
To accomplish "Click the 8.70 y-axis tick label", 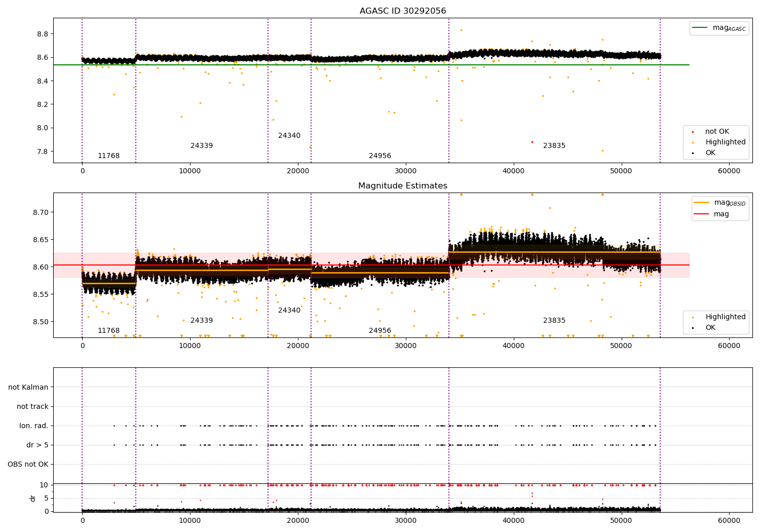I will [x=41, y=212].
